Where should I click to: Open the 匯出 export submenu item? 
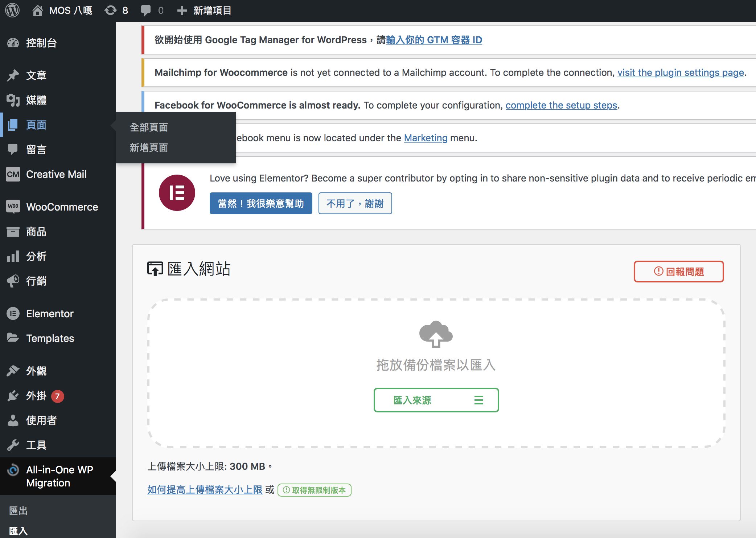(x=18, y=511)
